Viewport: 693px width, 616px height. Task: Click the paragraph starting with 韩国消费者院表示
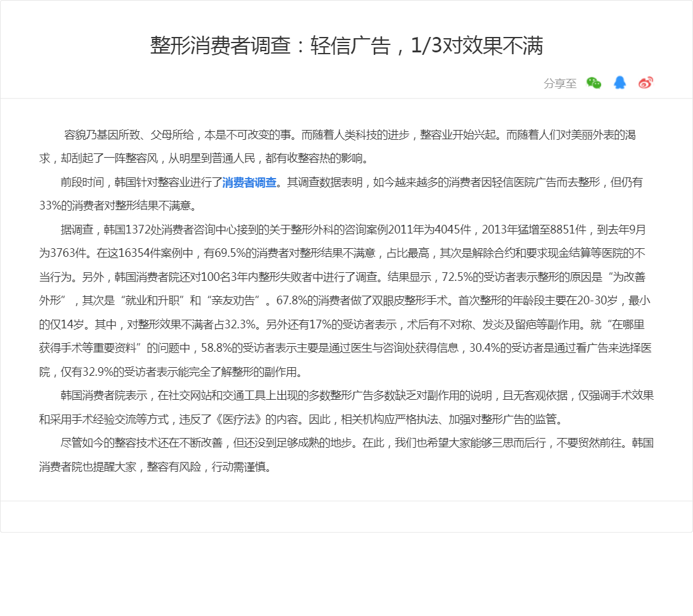[346, 407]
